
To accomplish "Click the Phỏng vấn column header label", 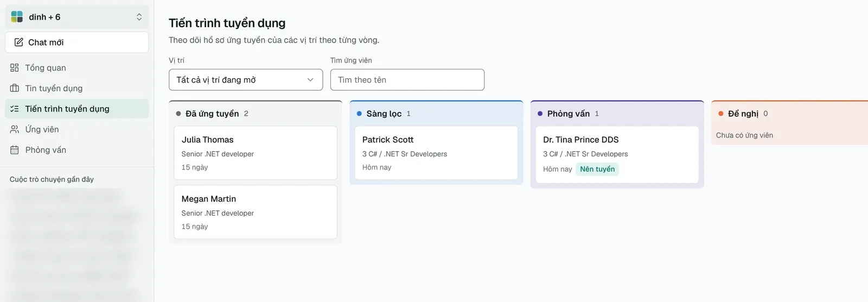I will (568, 114).
